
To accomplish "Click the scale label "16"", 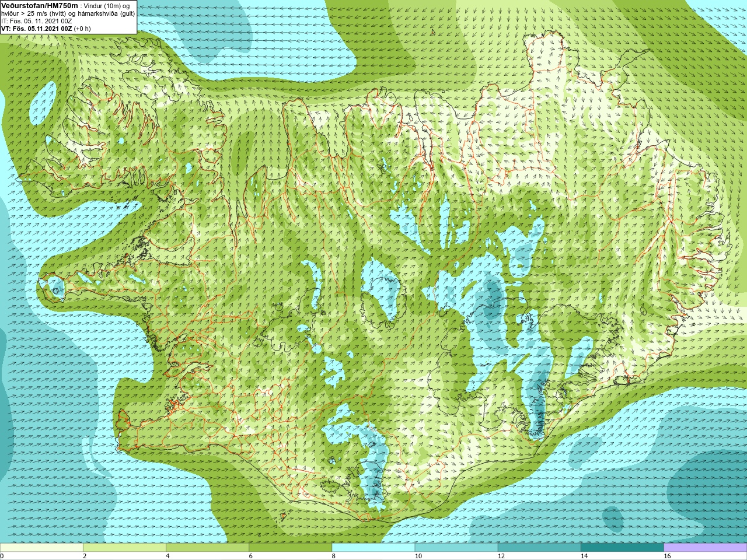I will click(667, 556).
